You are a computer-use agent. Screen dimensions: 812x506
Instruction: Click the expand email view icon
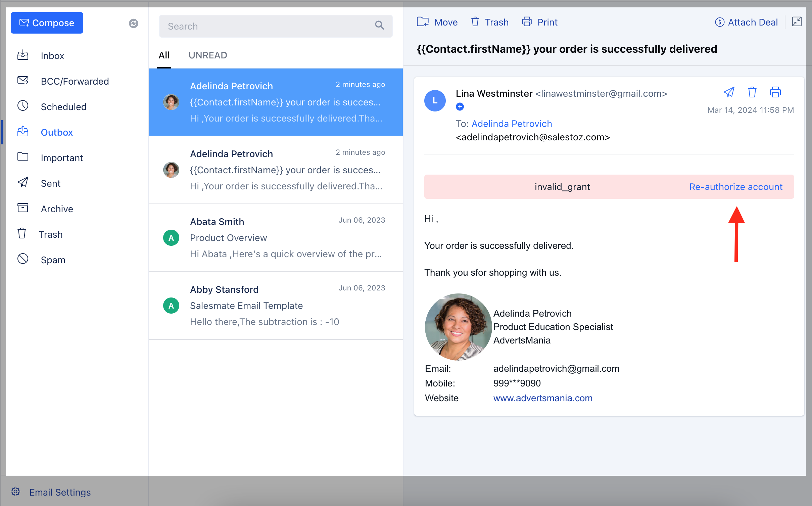pyautogui.click(x=797, y=22)
